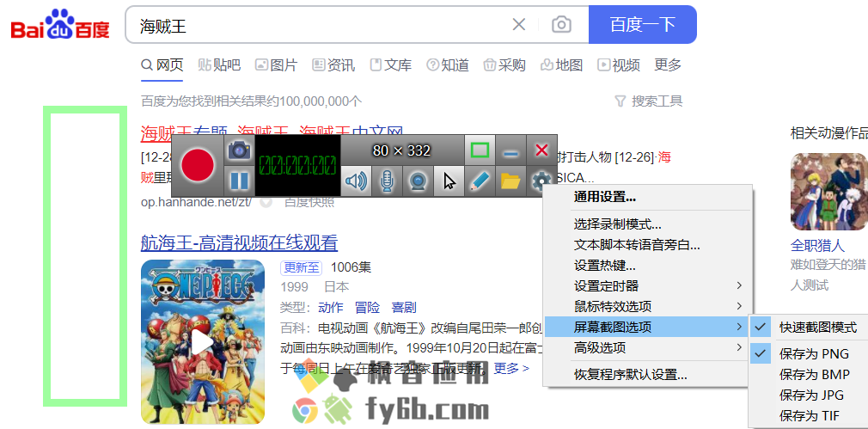Switch to the 资讯 tab
868x429 pixels.
(x=333, y=65)
